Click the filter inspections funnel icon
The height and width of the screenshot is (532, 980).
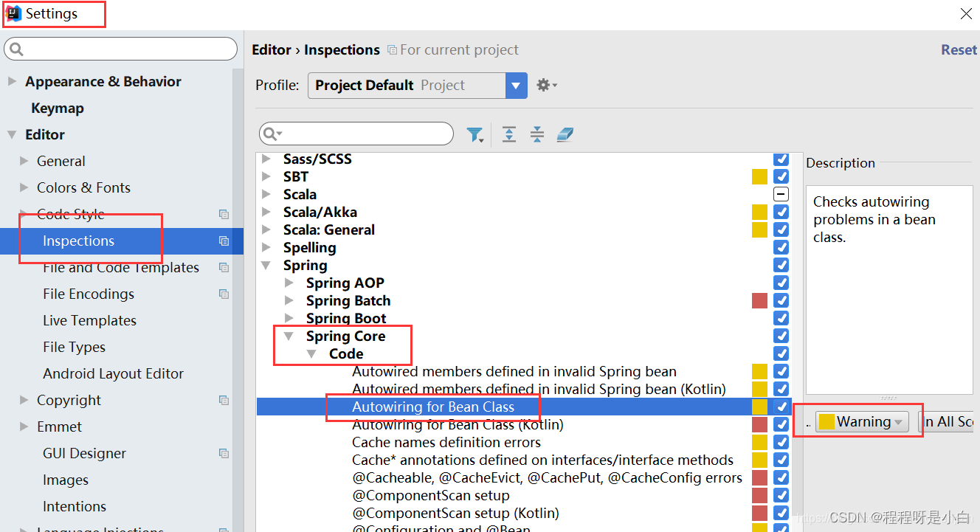tap(475, 134)
